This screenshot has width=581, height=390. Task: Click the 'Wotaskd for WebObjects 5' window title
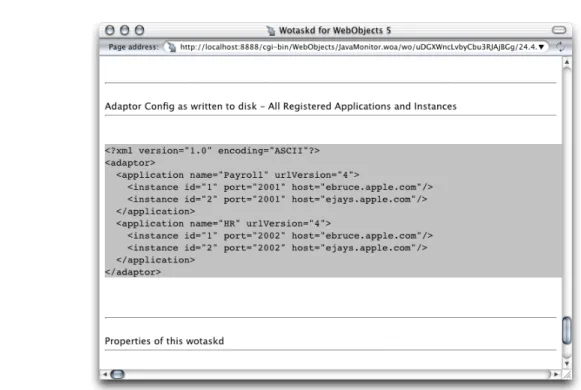[335, 30]
